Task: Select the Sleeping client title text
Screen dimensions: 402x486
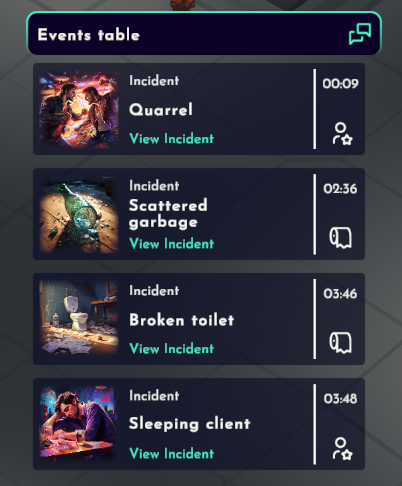Action: (189, 424)
